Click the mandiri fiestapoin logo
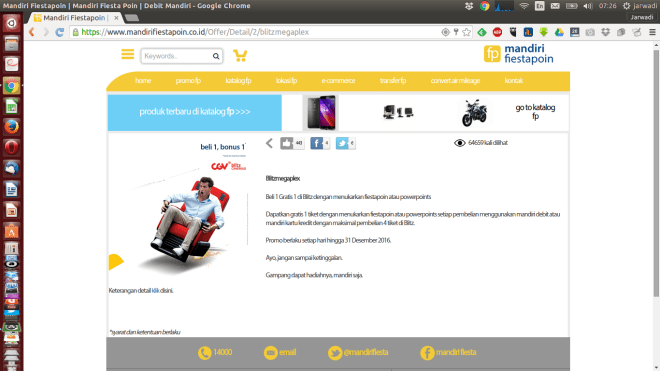The width and height of the screenshot is (660, 371). tap(519, 54)
